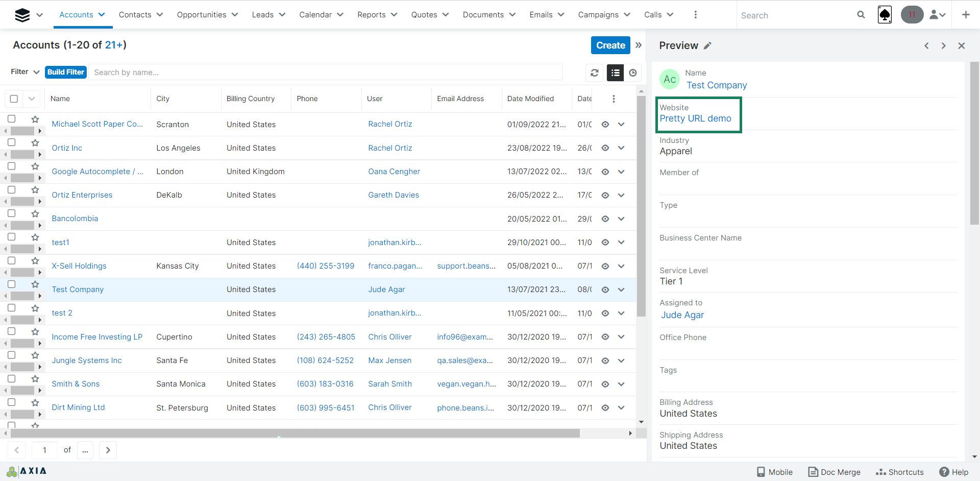The height and width of the screenshot is (481, 980).
Task: Tick the select all checkbox in header
Action: coord(14,99)
